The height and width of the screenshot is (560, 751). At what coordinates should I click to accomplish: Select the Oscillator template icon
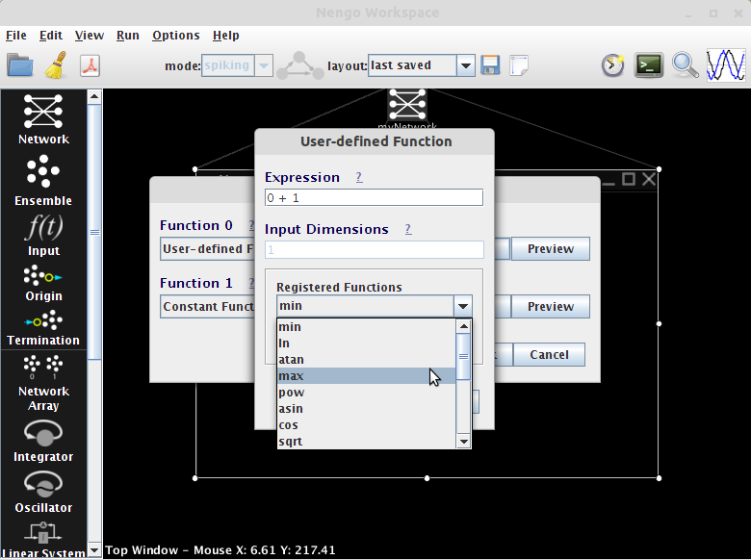[x=43, y=484]
